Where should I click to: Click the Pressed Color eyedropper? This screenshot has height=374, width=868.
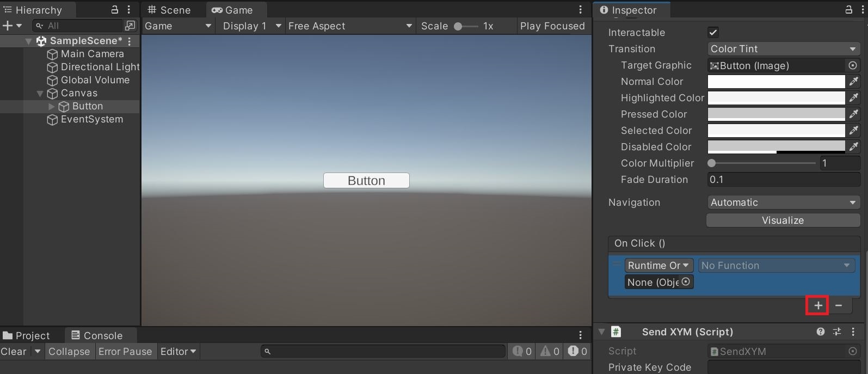[854, 114]
